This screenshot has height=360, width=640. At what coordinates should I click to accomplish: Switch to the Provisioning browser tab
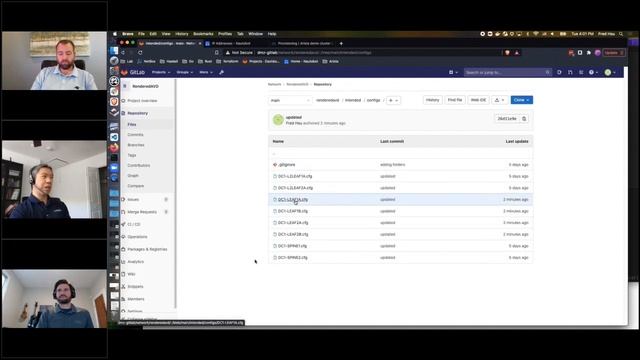click(x=302, y=43)
